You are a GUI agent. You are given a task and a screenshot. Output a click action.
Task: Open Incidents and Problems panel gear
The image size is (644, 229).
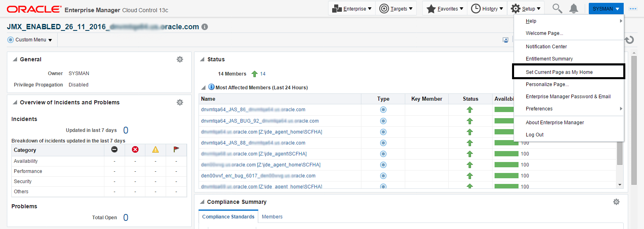180,102
